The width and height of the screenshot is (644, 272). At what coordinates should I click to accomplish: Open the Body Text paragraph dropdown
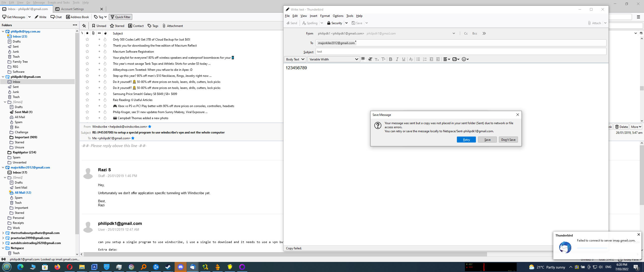click(x=295, y=59)
